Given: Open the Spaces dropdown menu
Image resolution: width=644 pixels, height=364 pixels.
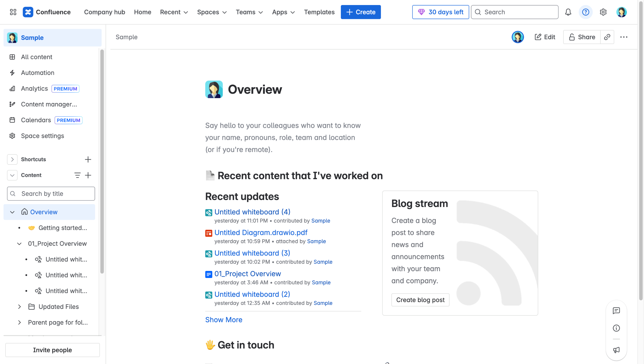Looking at the screenshot, I should [x=212, y=12].
